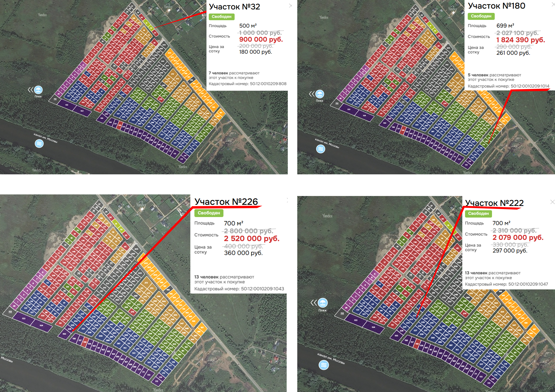Click crossed-out price 1 000 000 руб.
This screenshot has width=555, height=392.
point(260,33)
